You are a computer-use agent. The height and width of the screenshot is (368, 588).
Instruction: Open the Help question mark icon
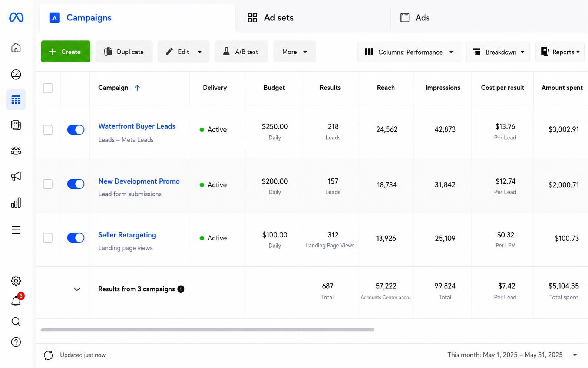click(x=16, y=342)
